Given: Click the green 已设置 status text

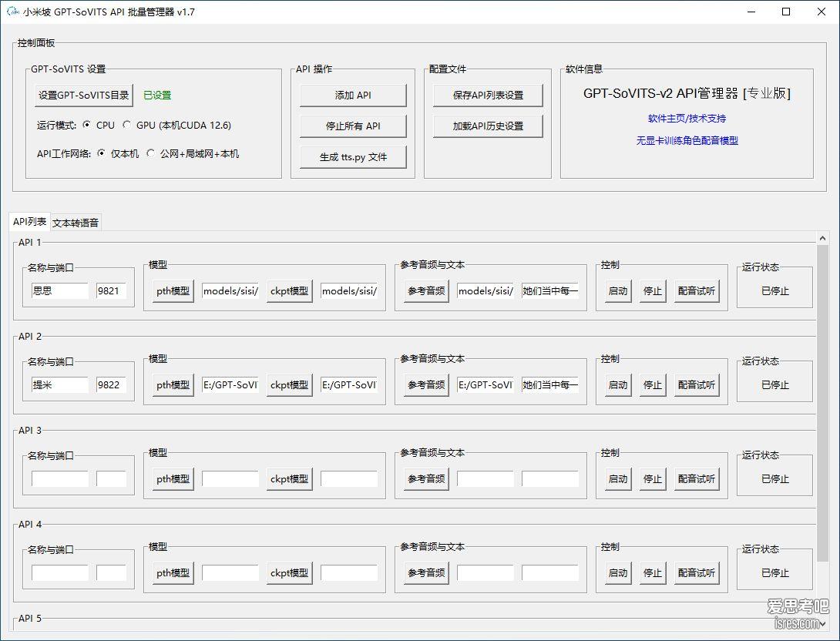Looking at the screenshot, I should click(157, 96).
